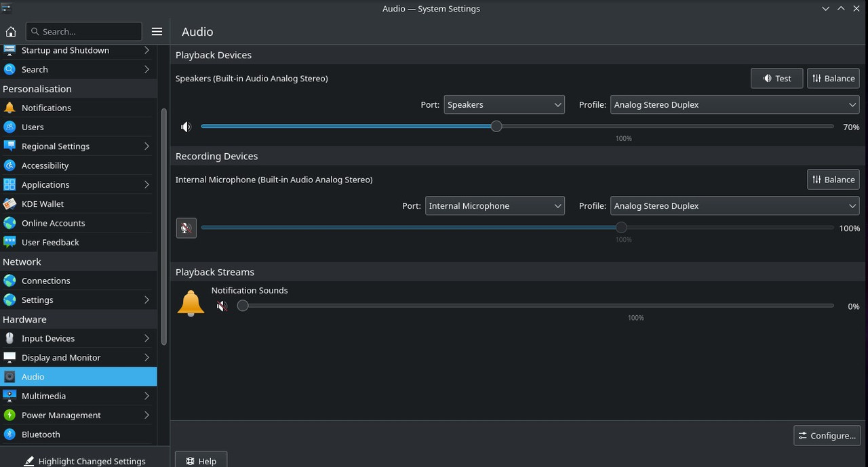Open the Online Accounts globe entry
This screenshot has height=467, width=868.
point(9,223)
